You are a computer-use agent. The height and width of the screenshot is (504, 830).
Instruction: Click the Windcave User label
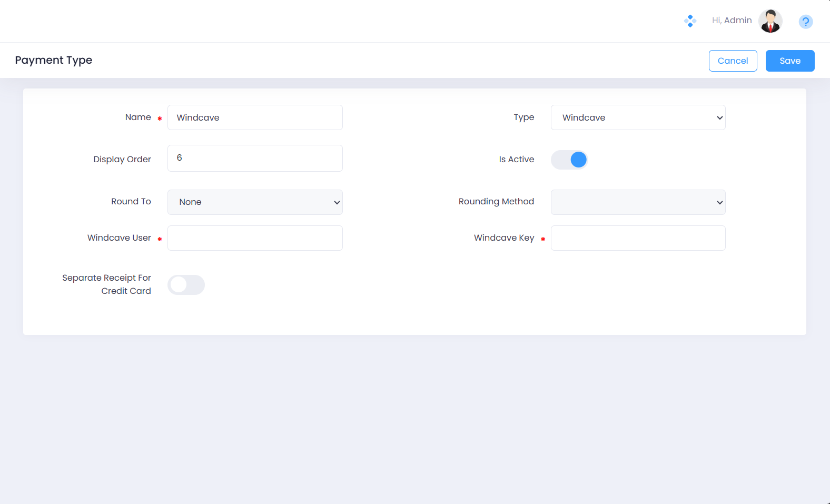point(119,238)
